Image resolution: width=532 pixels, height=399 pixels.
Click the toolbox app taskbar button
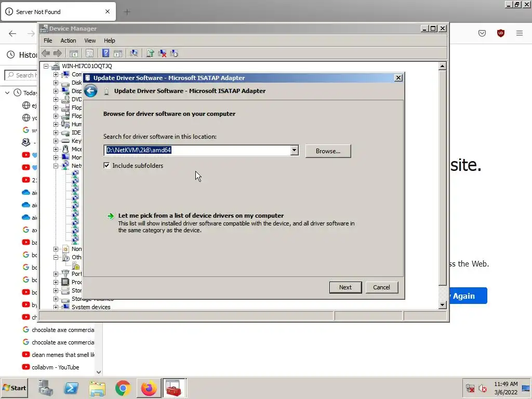coord(174,388)
